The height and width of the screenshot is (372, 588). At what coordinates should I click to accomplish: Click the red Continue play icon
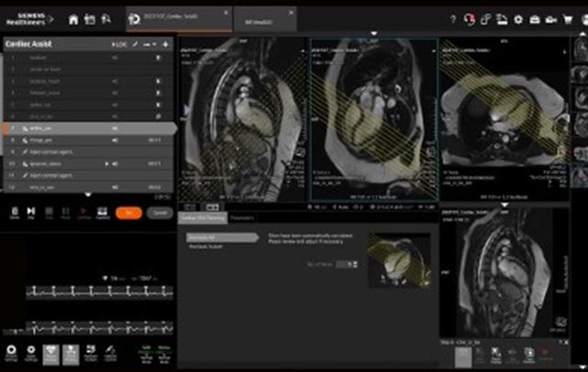click(84, 212)
